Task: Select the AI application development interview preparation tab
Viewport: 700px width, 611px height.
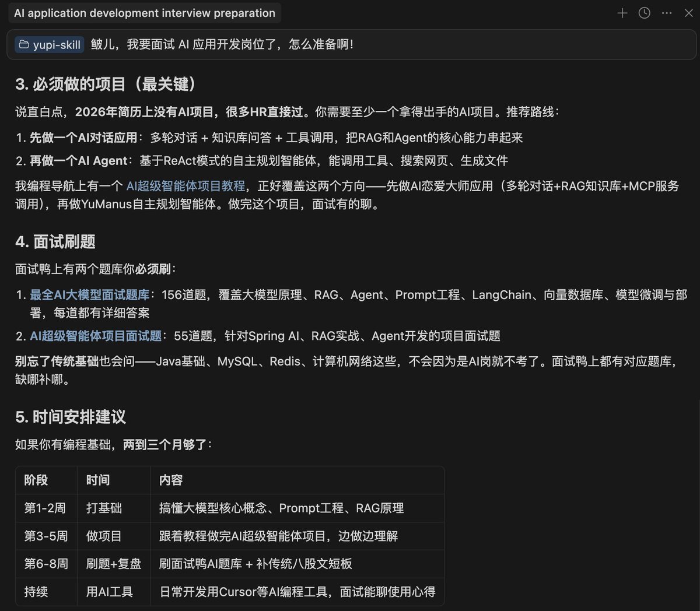Action: pos(145,13)
